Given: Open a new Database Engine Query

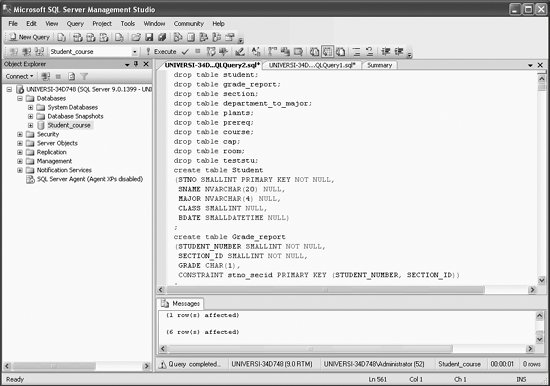Looking at the screenshot, I should point(61,37).
